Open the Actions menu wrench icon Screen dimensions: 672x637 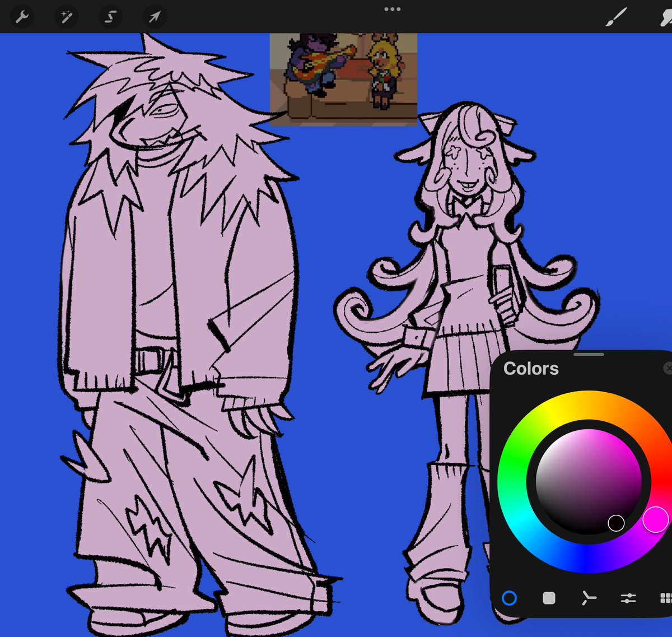pyautogui.click(x=21, y=16)
